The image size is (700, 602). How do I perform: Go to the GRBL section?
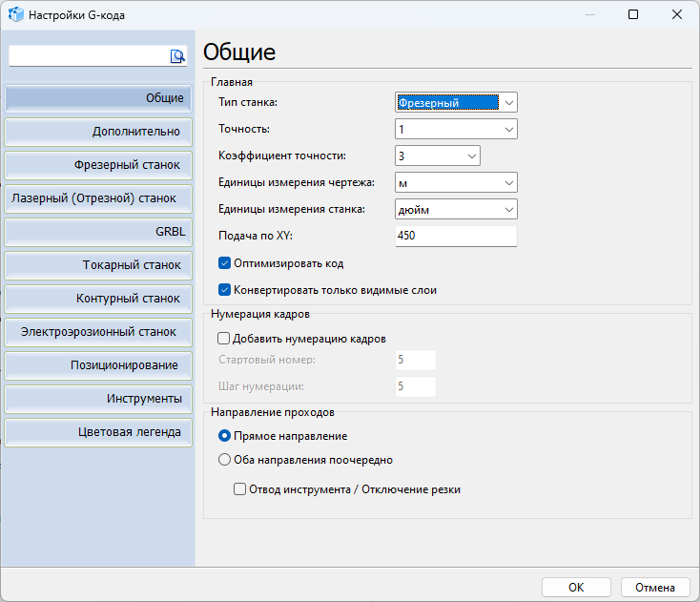click(98, 232)
